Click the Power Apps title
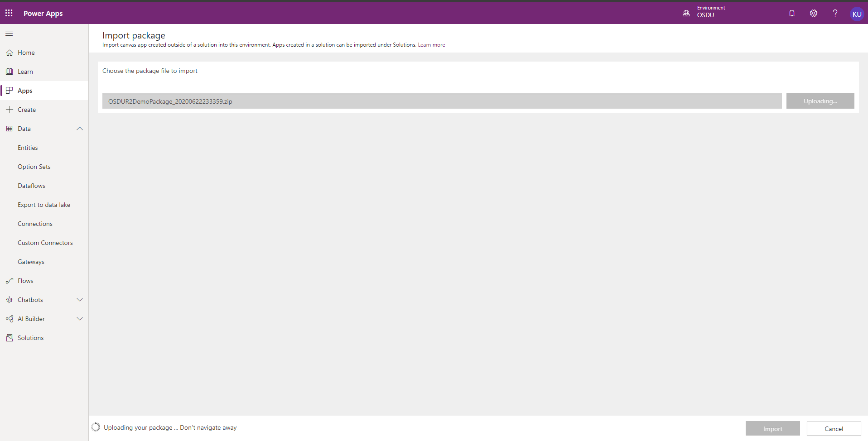This screenshot has width=868, height=441. click(x=43, y=14)
